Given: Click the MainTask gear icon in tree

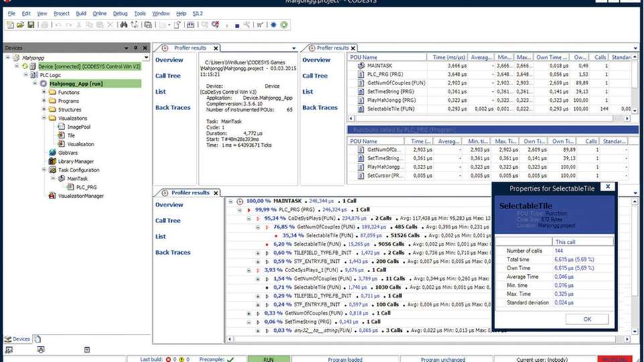Looking at the screenshot, I should [62, 178].
